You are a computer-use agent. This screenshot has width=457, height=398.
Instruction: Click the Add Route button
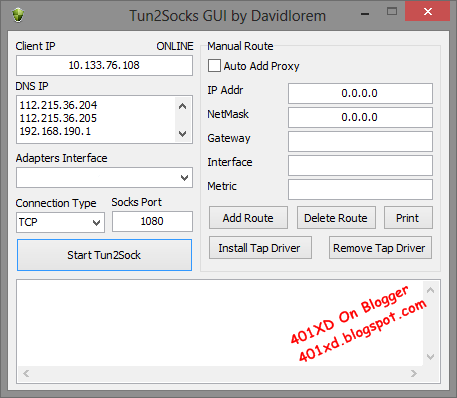point(248,218)
